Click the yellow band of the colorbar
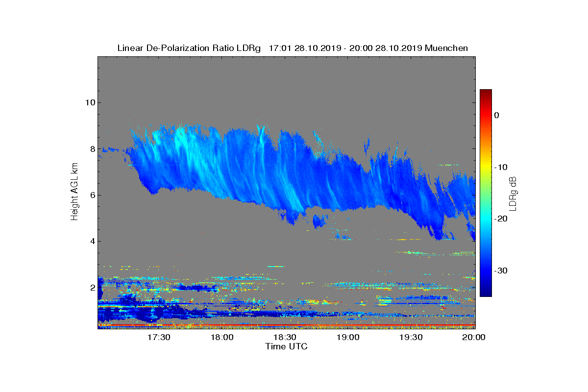Image resolution: width=588 pixels, height=392 pixels. 486,167
